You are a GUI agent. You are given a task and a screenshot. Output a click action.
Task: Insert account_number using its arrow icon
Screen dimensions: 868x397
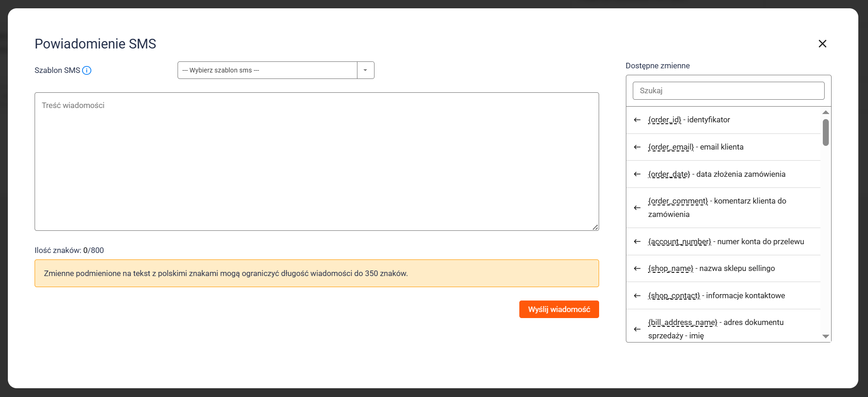637,242
